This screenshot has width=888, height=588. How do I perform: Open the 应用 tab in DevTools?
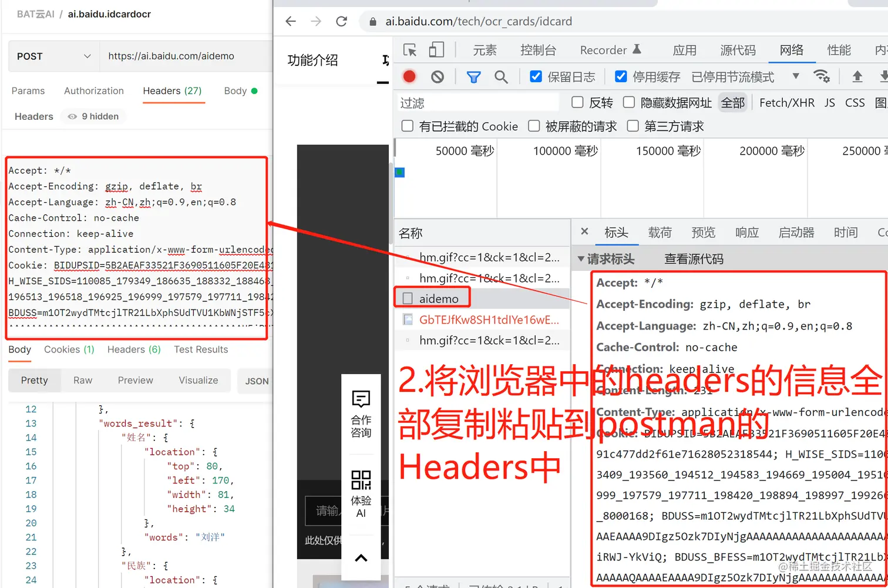click(x=685, y=51)
